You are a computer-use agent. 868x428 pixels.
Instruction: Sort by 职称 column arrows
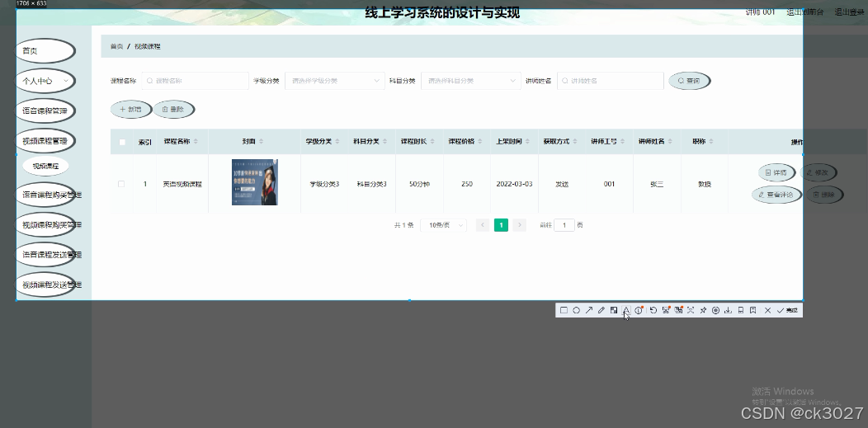pyautogui.click(x=712, y=142)
